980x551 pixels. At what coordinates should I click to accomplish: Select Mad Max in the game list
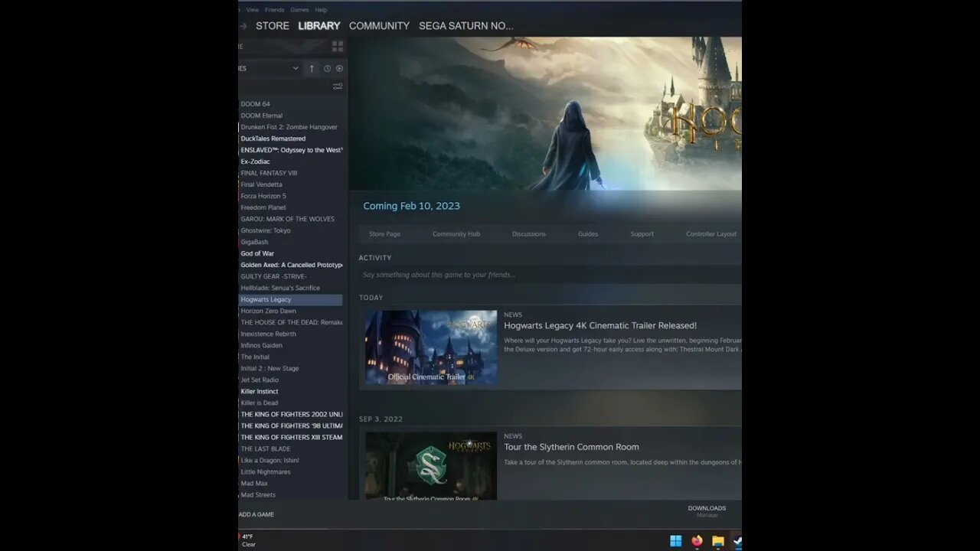click(255, 483)
